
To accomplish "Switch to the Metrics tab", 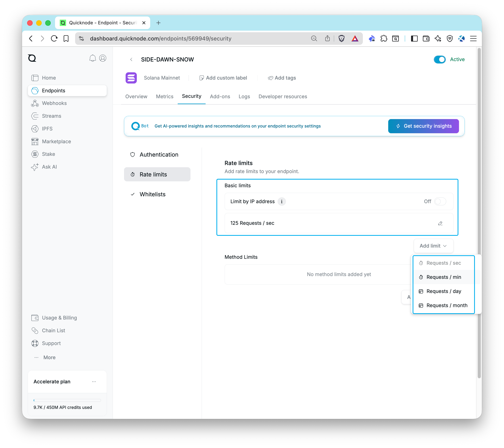I will tap(165, 97).
